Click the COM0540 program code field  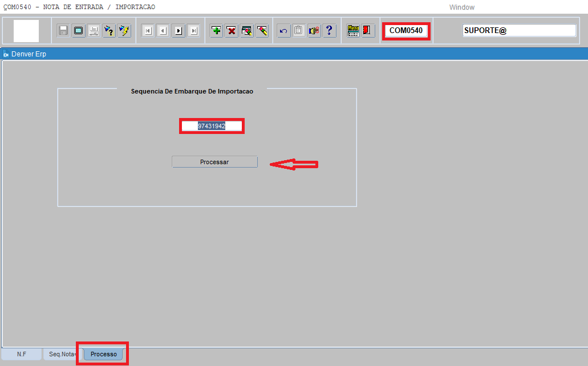406,31
